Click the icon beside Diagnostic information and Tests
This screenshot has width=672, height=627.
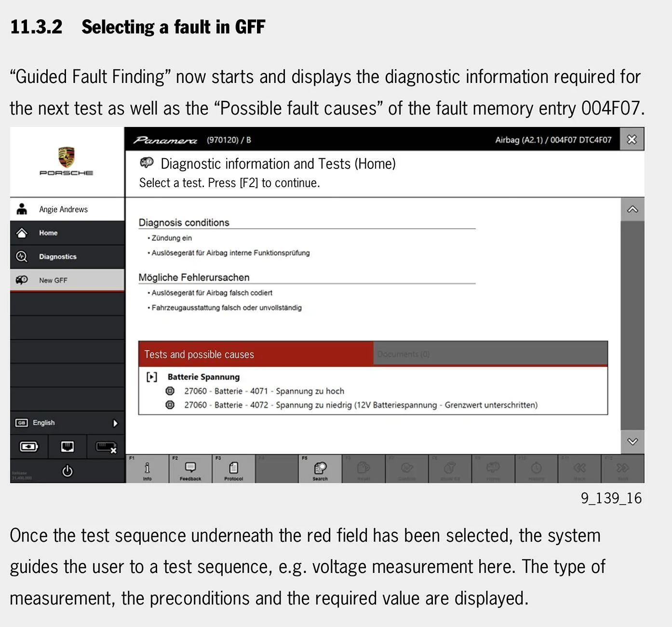click(x=147, y=163)
